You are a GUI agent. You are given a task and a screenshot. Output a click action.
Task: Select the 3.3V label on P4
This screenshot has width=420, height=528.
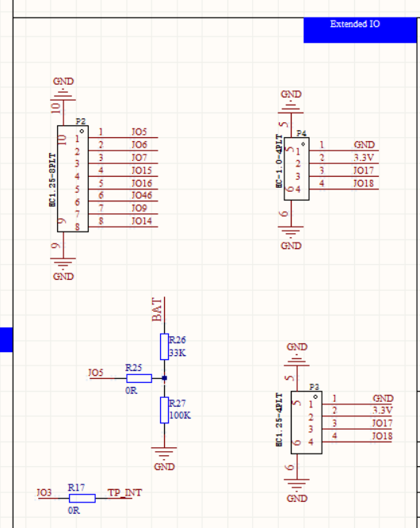[x=364, y=157]
